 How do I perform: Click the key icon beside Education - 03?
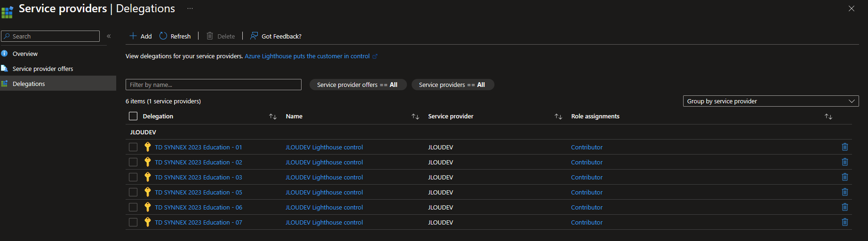pos(147,177)
